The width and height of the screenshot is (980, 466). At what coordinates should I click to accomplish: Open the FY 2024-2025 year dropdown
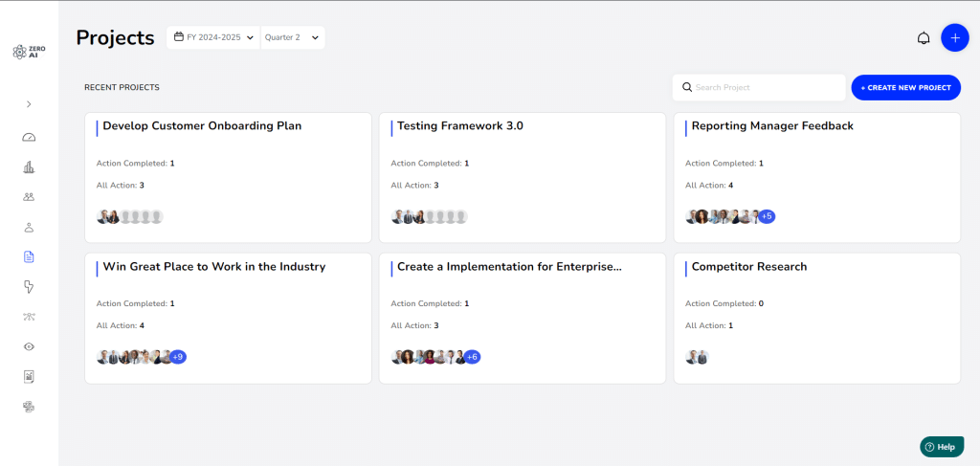coord(213,37)
